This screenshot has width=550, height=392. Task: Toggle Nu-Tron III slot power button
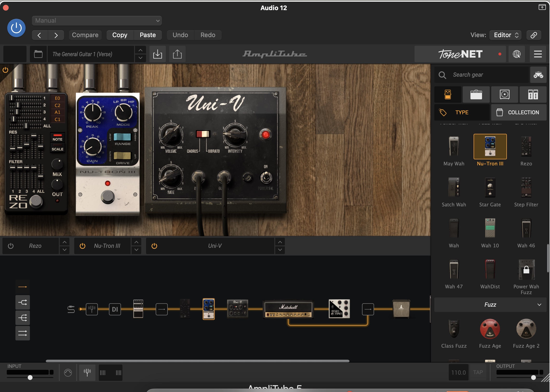click(x=82, y=246)
